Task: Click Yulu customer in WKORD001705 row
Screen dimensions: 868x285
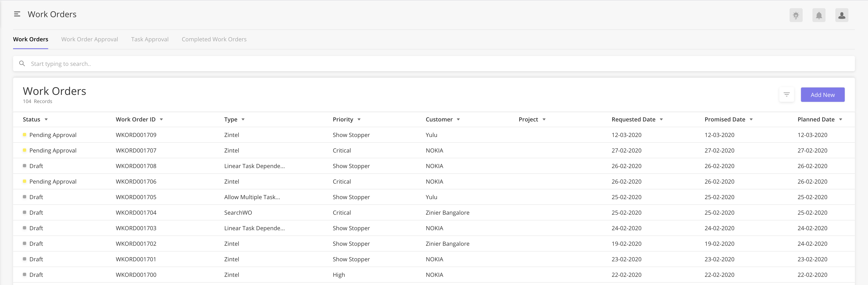Action: click(x=431, y=197)
